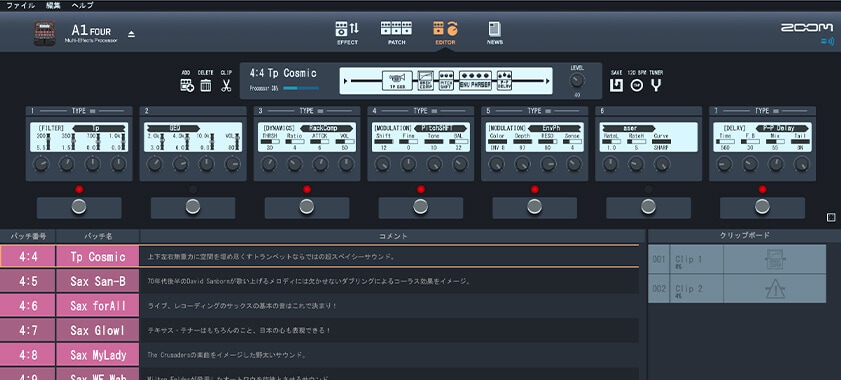
Task: Click the DELETE trash can icon
Action: [x=205, y=85]
